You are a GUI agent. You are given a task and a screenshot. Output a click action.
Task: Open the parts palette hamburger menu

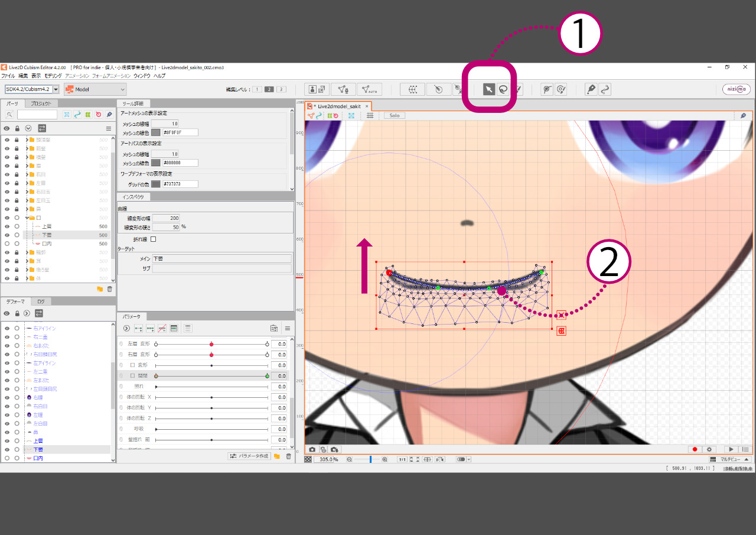coord(108,128)
